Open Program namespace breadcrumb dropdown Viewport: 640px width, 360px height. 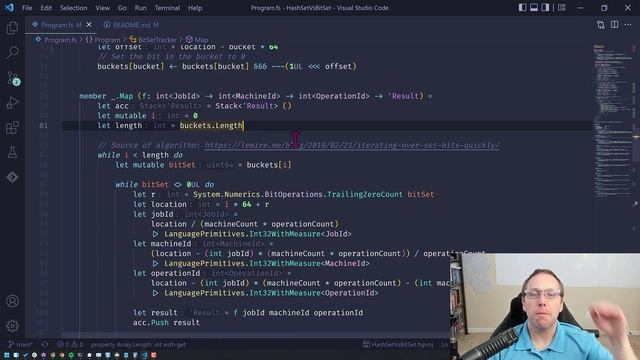point(103,40)
